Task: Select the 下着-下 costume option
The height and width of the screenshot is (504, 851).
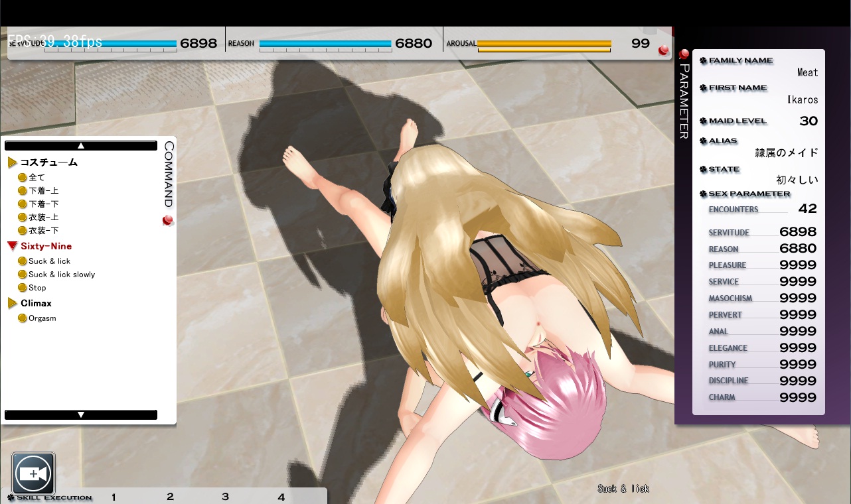Action: tap(39, 204)
